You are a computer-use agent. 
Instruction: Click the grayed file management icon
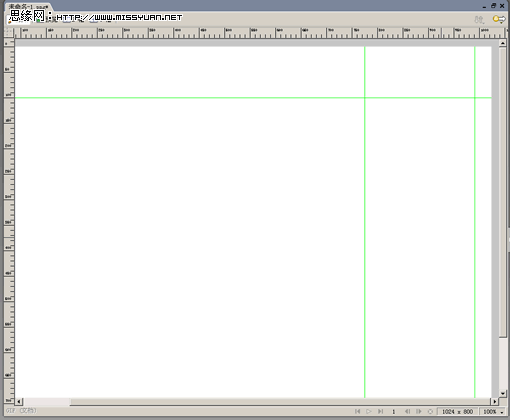tap(479, 20)
